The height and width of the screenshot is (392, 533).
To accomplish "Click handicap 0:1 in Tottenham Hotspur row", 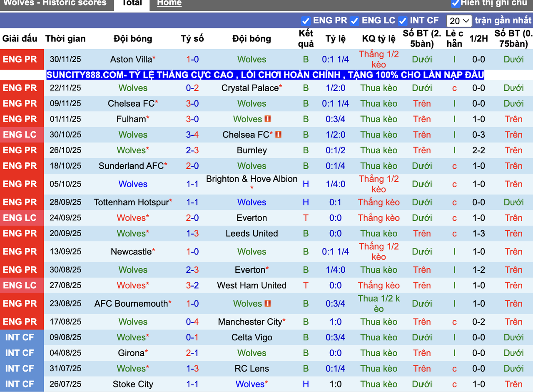I will [336, 202].
